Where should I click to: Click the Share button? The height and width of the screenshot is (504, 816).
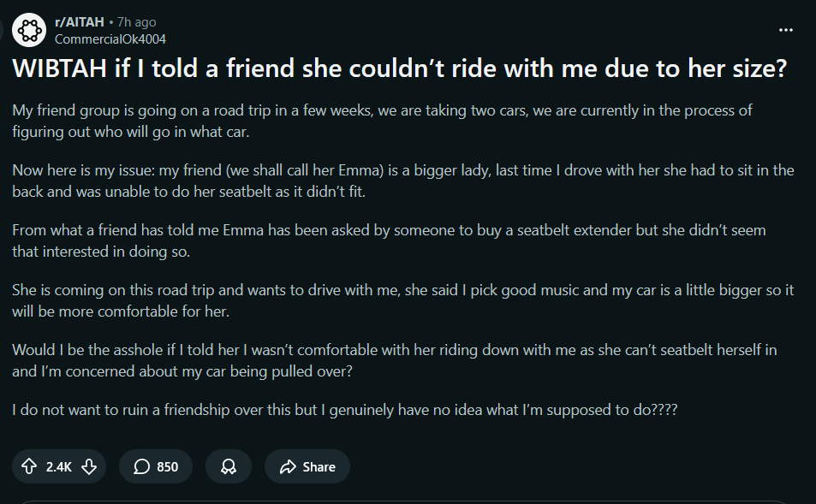coord(307,466)
